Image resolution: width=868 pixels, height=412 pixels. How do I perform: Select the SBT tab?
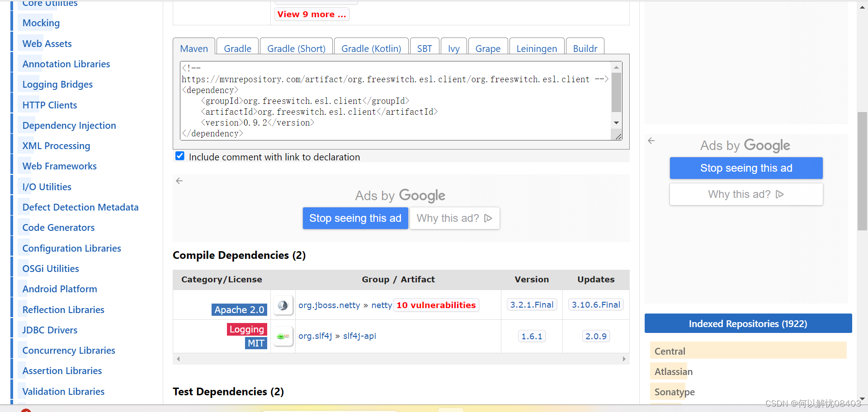(425, 48)
